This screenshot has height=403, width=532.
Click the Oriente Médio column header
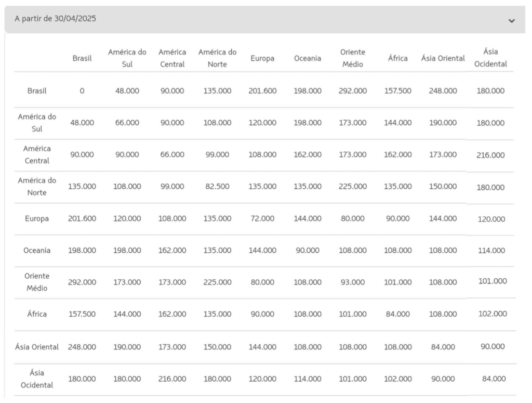tap(352, 59)
